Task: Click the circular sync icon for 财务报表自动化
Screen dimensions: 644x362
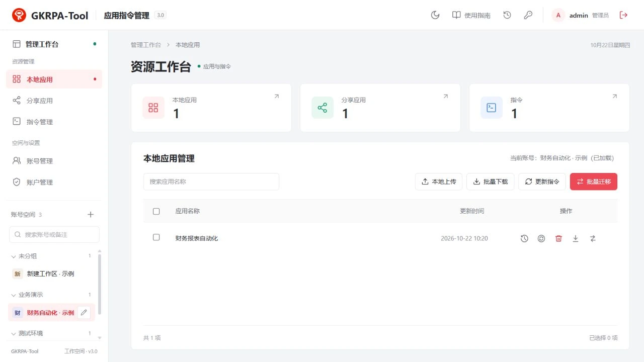Action: pyautogui.click(x=541, y=238)
